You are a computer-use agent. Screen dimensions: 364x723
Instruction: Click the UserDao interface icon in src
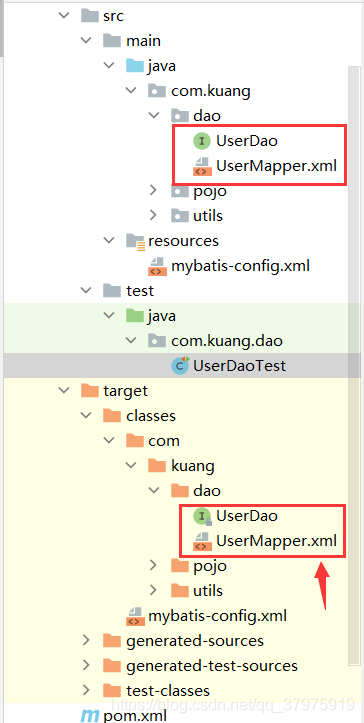(202, 141)
